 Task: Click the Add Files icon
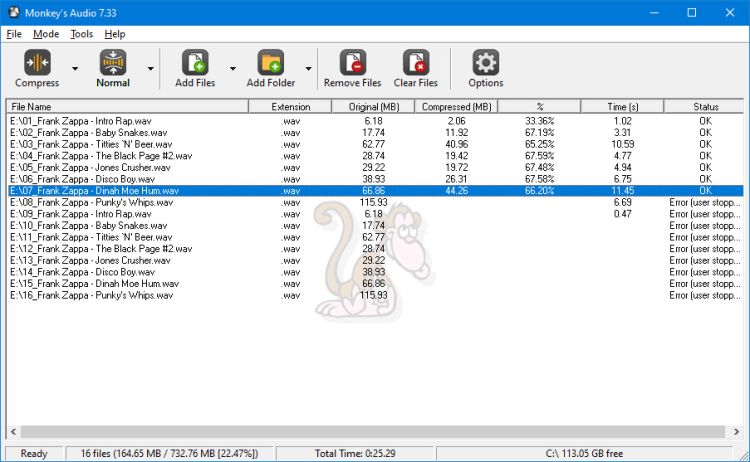click(x=195, y=63)
